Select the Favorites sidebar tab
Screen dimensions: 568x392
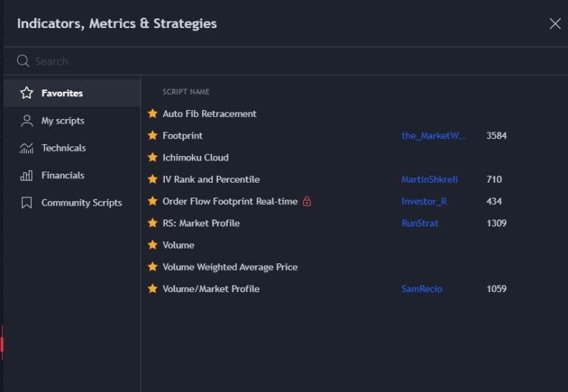pos(62,93)
